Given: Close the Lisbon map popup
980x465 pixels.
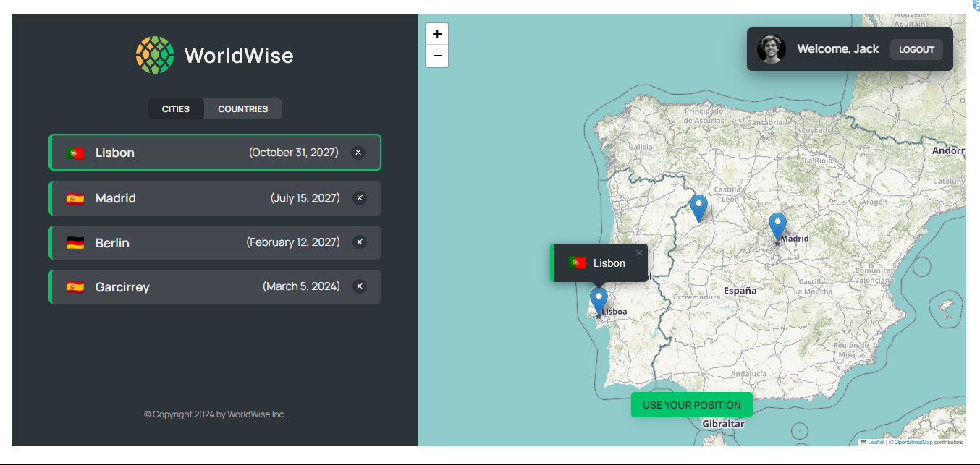Looking at the screenshot, I should [639, 253].
